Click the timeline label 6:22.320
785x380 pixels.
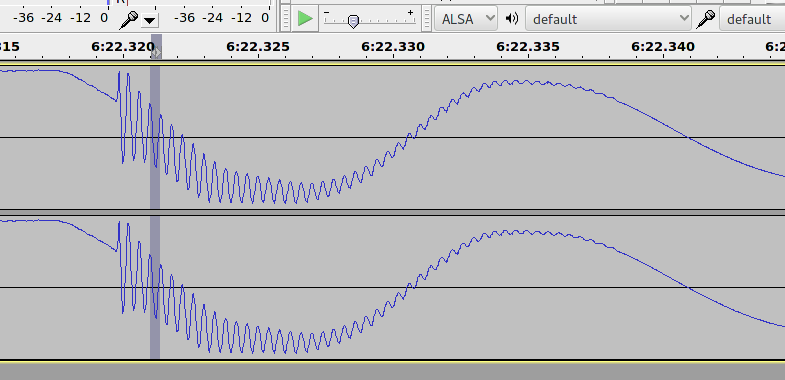pos(123,47)
